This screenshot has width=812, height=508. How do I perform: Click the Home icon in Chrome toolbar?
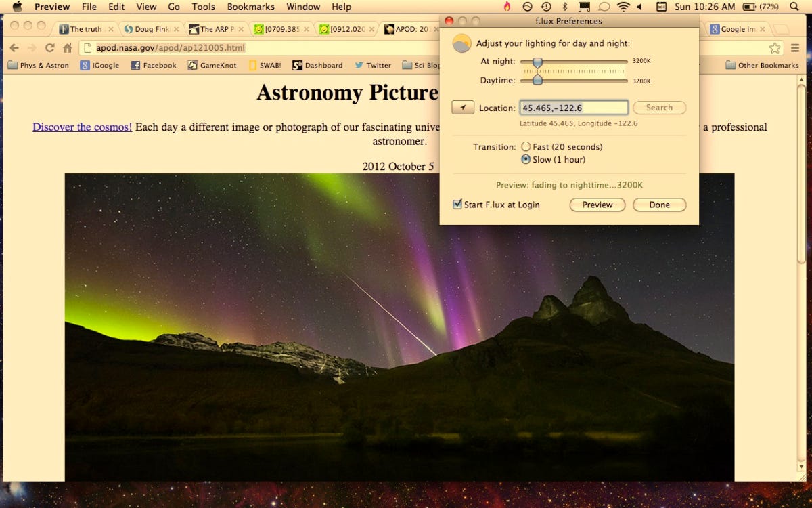(x=67, y=47)
